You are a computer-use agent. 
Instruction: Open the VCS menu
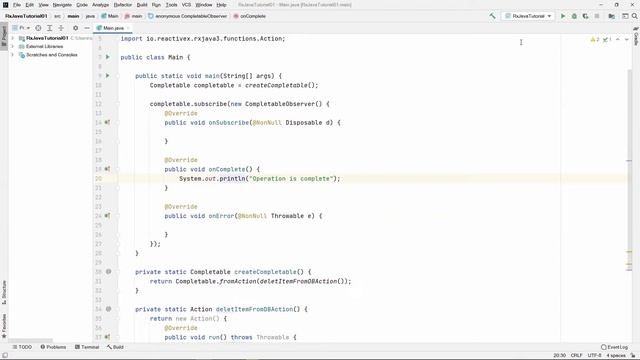pos(186,5)
